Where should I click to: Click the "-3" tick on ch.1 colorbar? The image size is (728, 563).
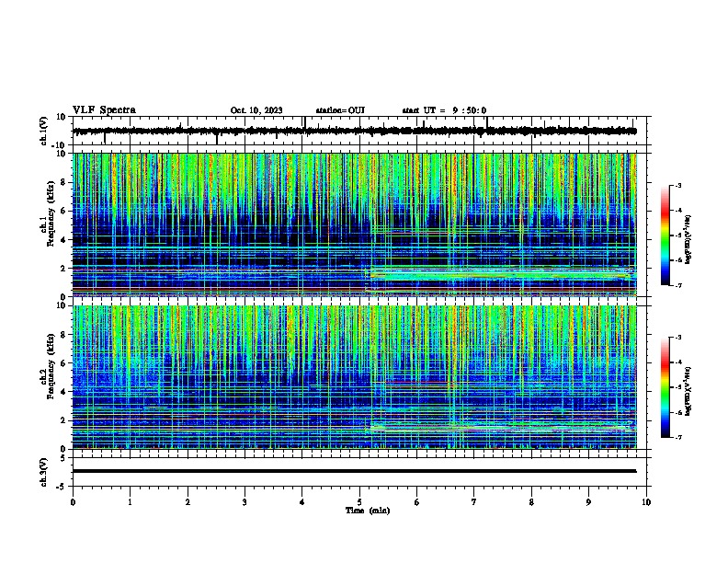tap(677, 185)
